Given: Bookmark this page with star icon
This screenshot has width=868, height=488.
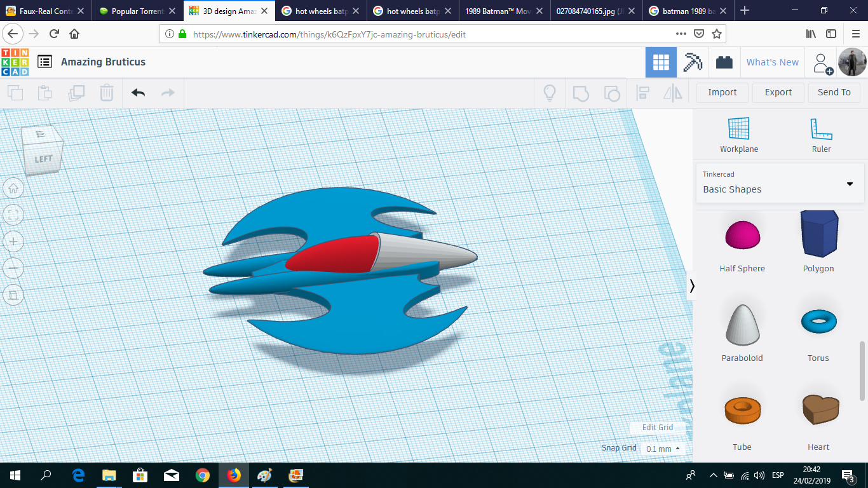Looking at the screenshot, I should (717, 34).
